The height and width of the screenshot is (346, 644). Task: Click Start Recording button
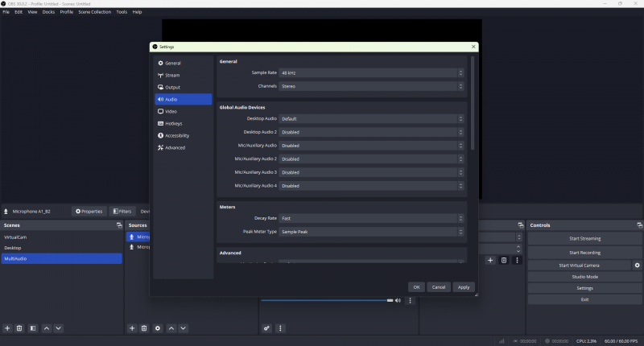[585, 253]
